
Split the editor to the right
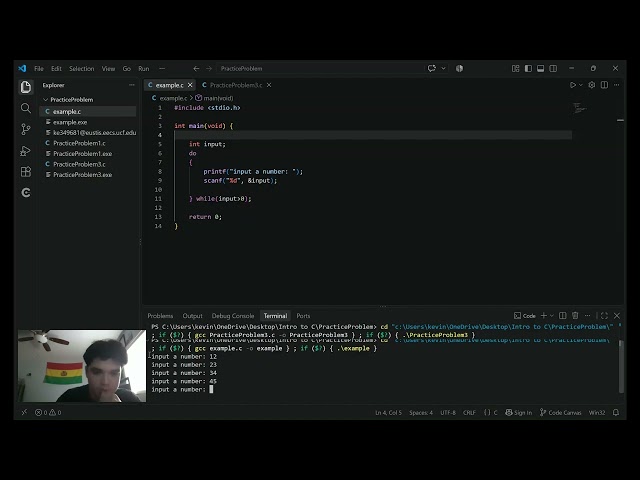[x=604, y=85]
